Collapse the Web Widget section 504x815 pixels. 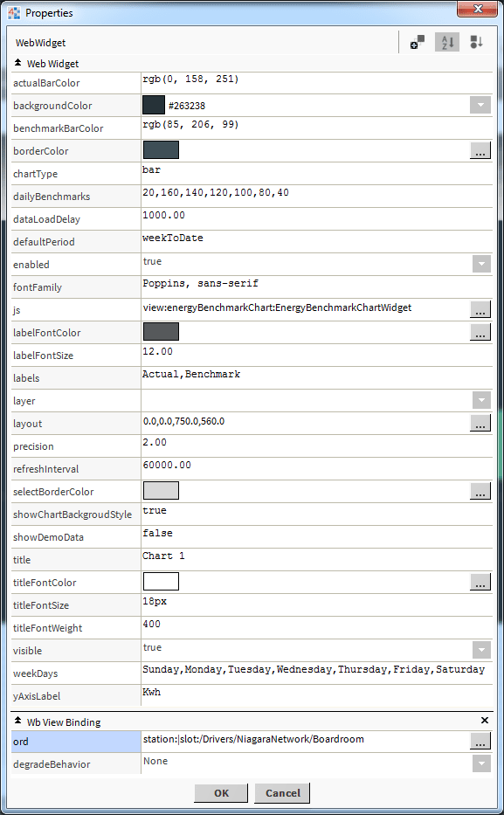17,63
